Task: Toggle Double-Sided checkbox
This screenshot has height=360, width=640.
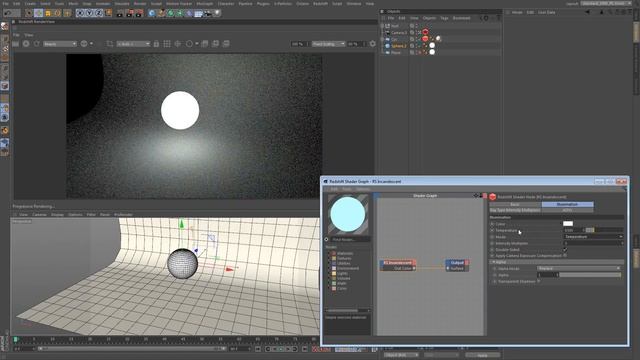Action: click(x=565, y=249)
